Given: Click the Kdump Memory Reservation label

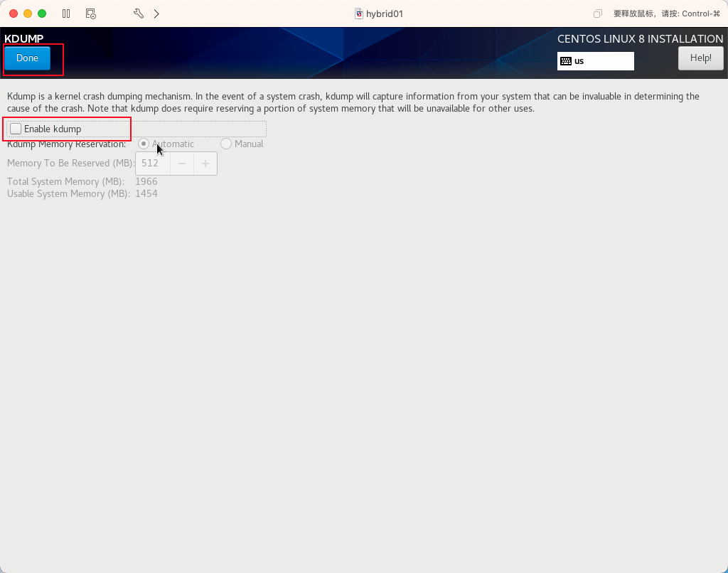Looking at the screenshot, I should click(x=66, y=144).
